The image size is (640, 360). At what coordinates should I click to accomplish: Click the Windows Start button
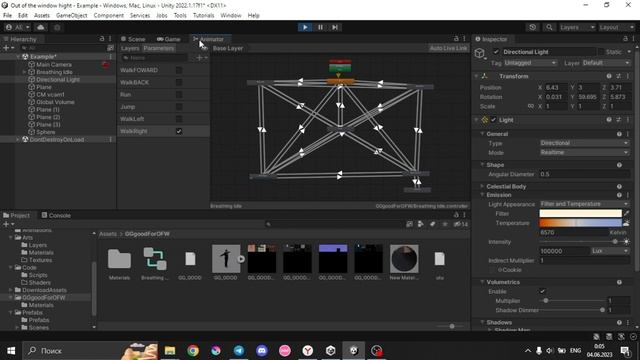tap(11, 351)
